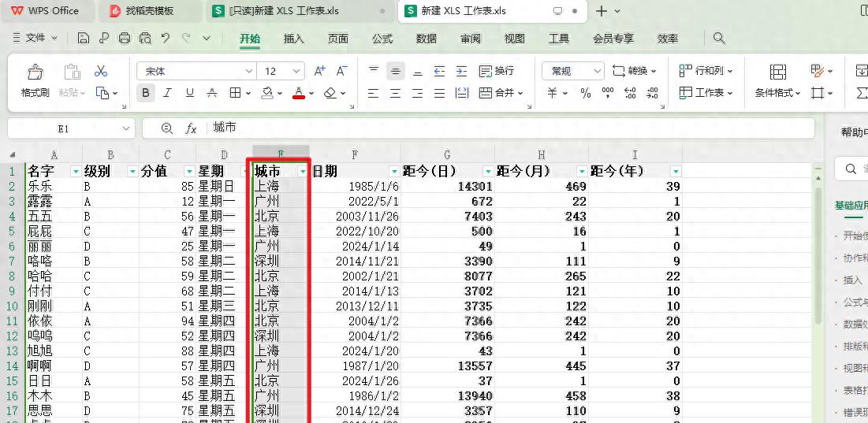Click the fx insert function icon
The width and height of the screenshot is (868, 423).
[x=191, y=128]
